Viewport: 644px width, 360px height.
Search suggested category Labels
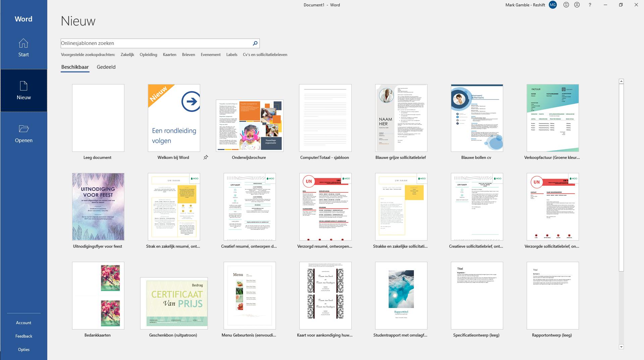click(232, 55)
